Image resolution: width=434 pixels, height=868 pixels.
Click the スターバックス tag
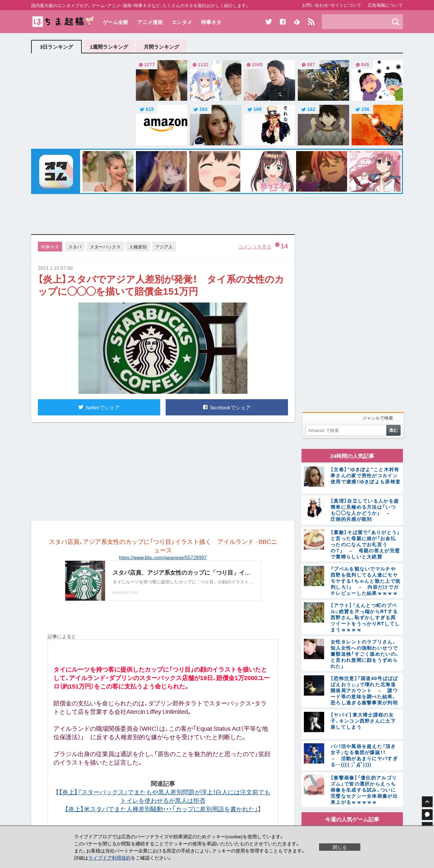pos(105,247)
